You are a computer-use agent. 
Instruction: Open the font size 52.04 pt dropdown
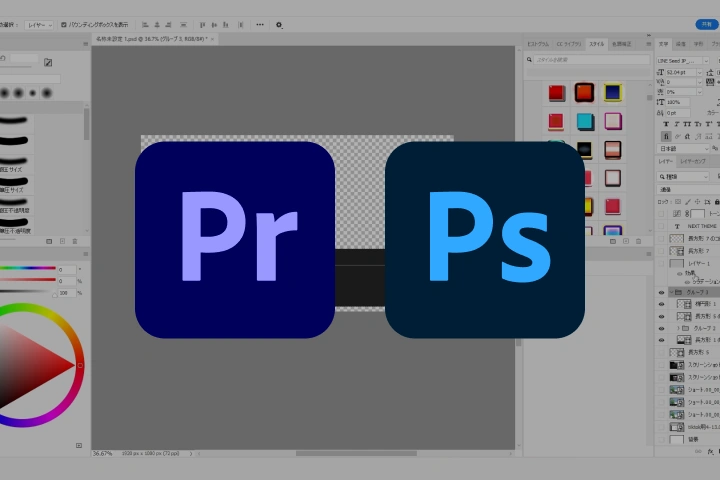point(699,73)
